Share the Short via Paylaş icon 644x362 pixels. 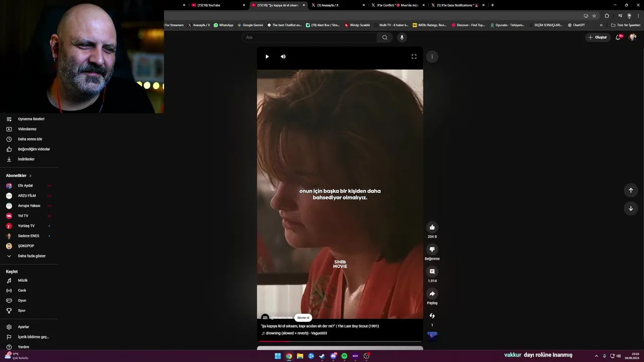pos(432,294)
